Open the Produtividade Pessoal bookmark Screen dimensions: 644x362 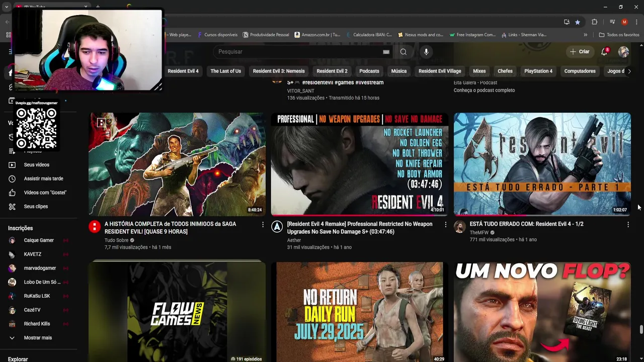point(266,35)
